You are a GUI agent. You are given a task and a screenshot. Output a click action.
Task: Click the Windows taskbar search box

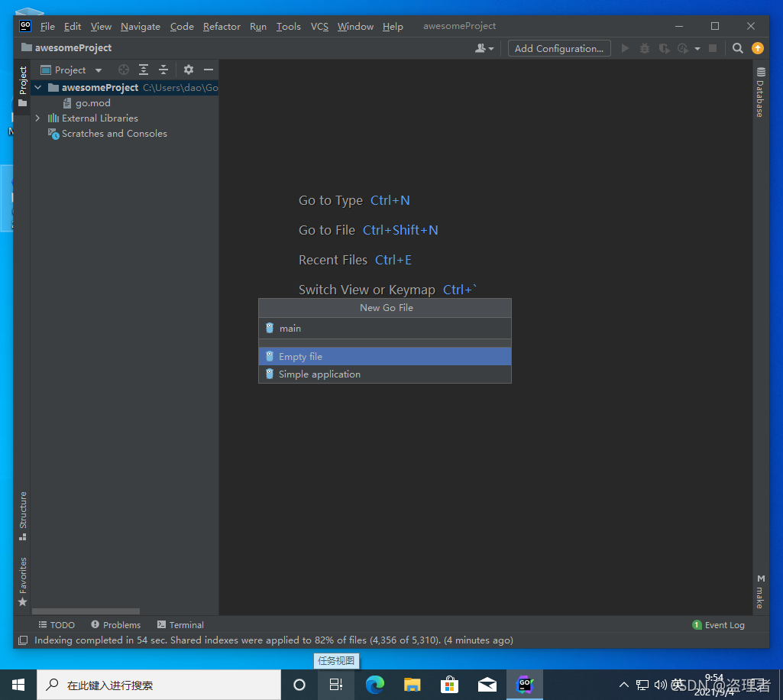coord(159,685)
